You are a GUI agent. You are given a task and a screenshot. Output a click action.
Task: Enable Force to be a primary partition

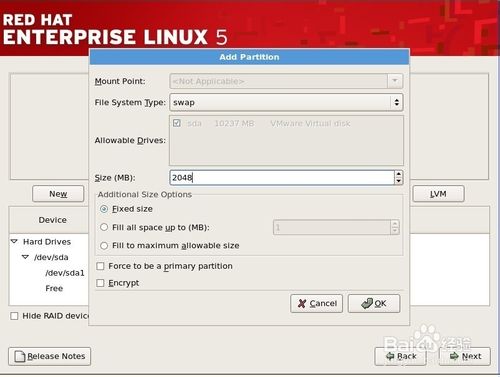(100, 266)
